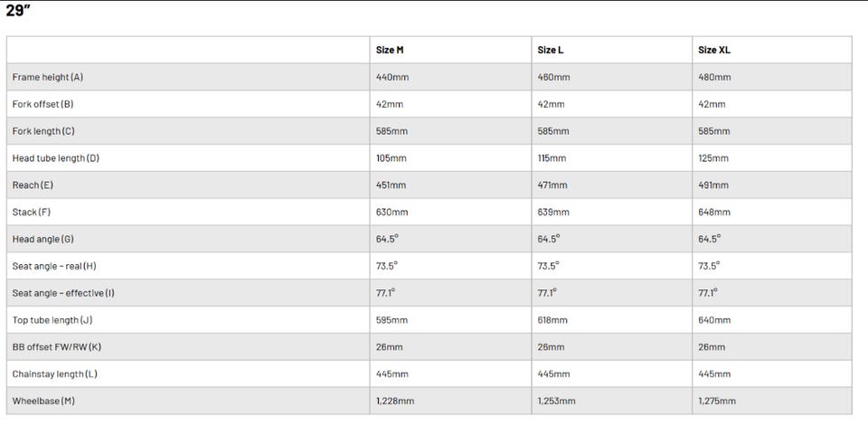Select the 125mm head tube length value

coord(712,158)
